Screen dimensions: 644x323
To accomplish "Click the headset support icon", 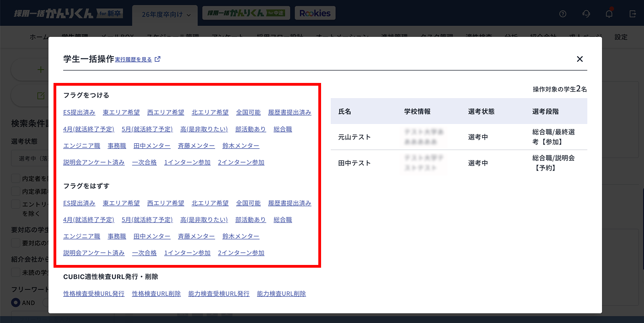I will point(586,14).
